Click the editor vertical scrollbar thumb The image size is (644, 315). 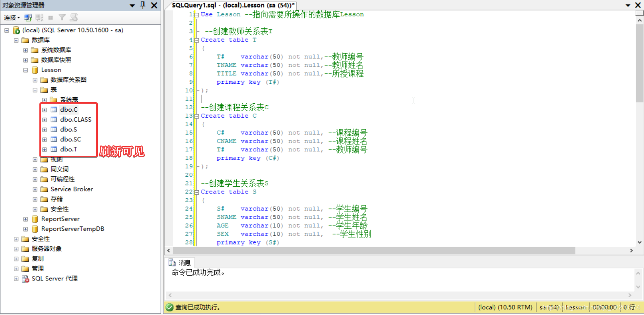[640, 64]
